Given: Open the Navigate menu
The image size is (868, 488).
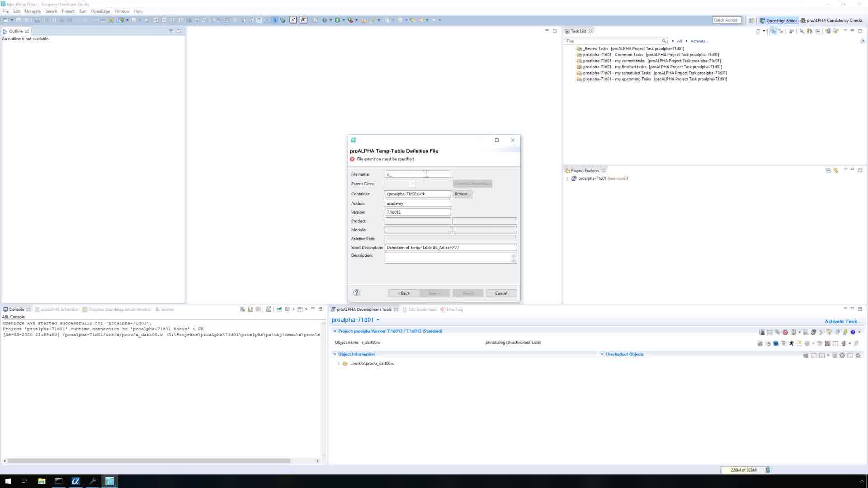Looking at the screenshot, I should click(x=33, y=11).
